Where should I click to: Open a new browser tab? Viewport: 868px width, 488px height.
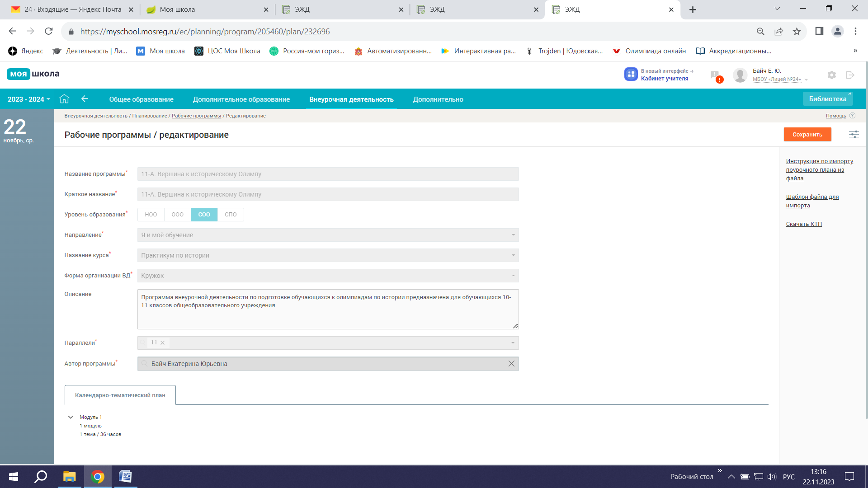693,9
